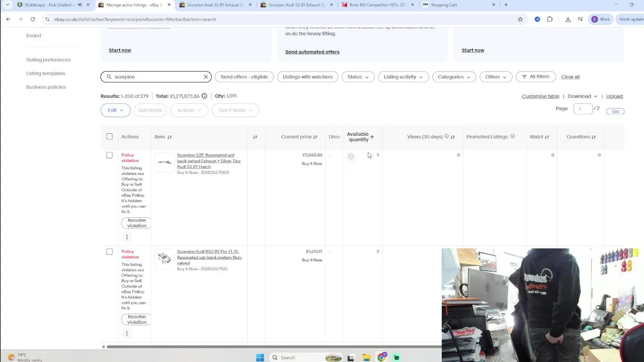
Task: Open the Customise table link
Action: tap(540, 96)
